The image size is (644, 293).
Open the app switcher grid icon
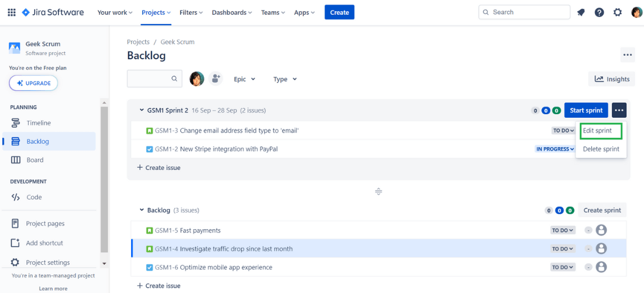pyautogui.click(x=12, y=12)
